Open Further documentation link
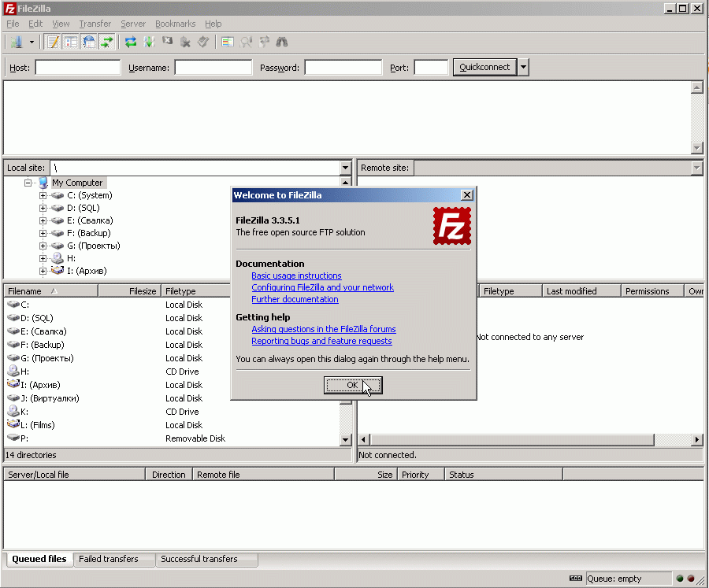This screenshot has width=709, height=588. click(x=295, y=299)
